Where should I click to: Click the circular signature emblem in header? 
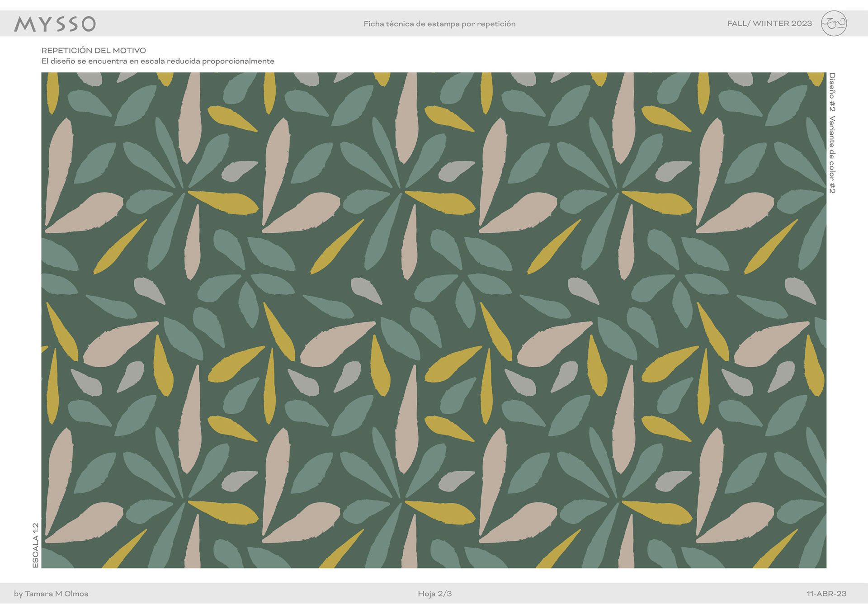834,24
